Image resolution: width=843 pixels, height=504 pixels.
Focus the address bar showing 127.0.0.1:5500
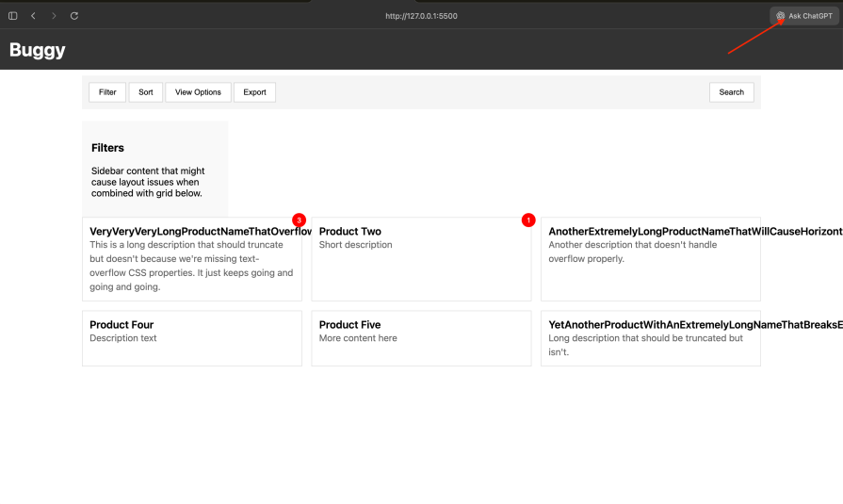(x=421, y=16)
